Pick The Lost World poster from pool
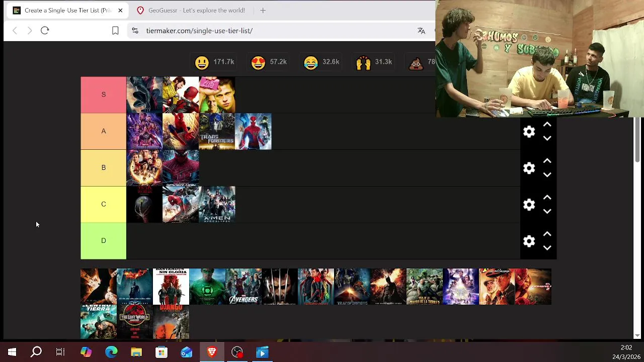Screen dimensions: 644x362 [x=135, y=322]
